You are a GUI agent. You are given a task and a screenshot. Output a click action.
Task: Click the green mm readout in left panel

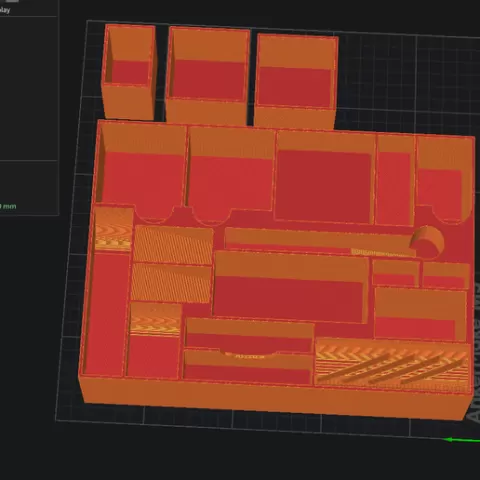click(x=8, y=206)
